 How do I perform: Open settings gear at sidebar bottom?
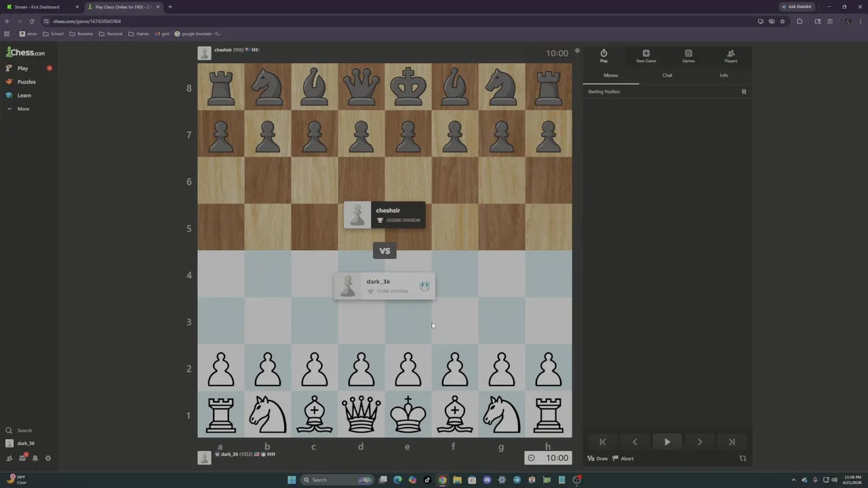[x=47, y=458]
